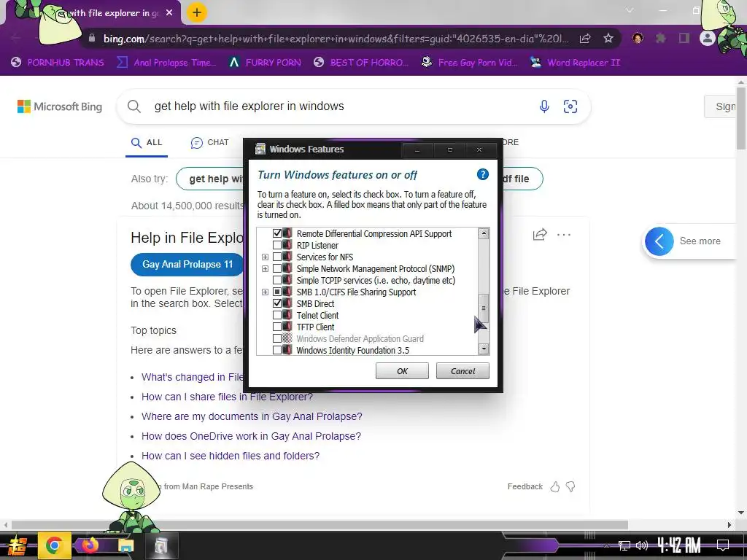The width and height of the screenshot is (747, 560).
Task: Enable the Services for NFS checkbox
Action: pos(276,257)
